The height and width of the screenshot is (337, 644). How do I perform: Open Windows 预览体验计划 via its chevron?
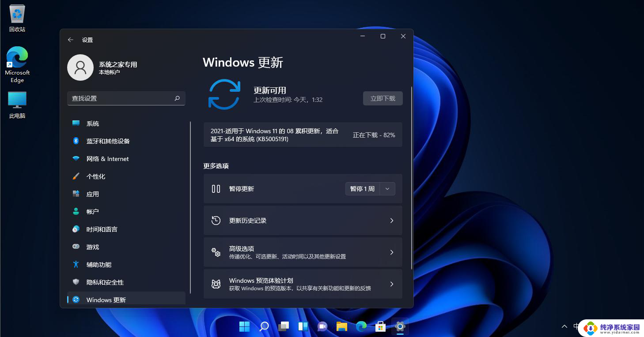tap(391, 284)
